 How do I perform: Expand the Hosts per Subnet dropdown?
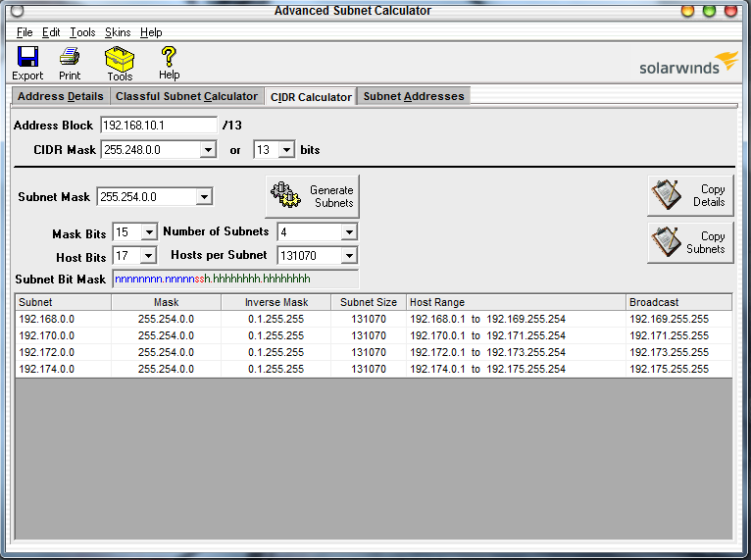pyautogui.click(x=349, y=256)
